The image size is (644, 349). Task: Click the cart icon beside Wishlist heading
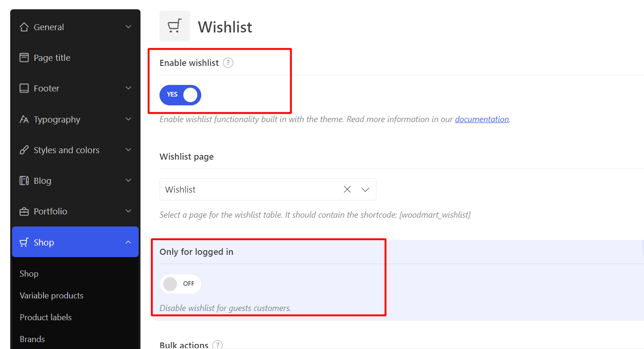pyautogui.click(x=174, y=26)
